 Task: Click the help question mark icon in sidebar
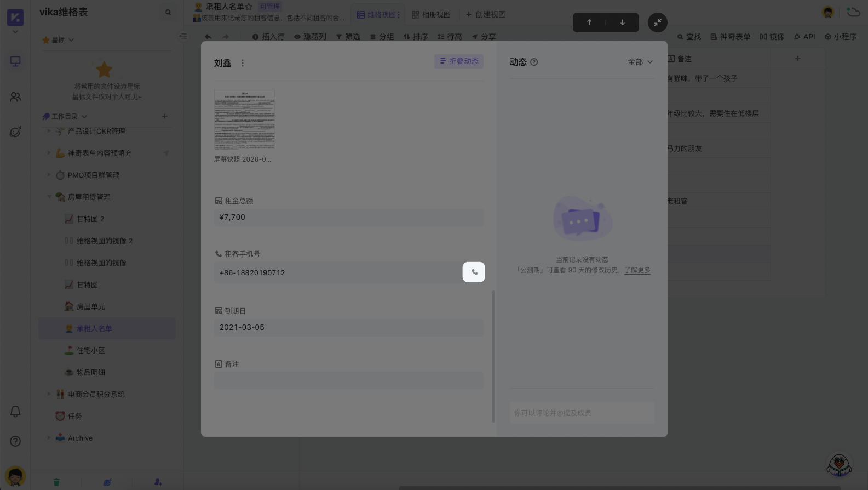(x=15, y=441)
